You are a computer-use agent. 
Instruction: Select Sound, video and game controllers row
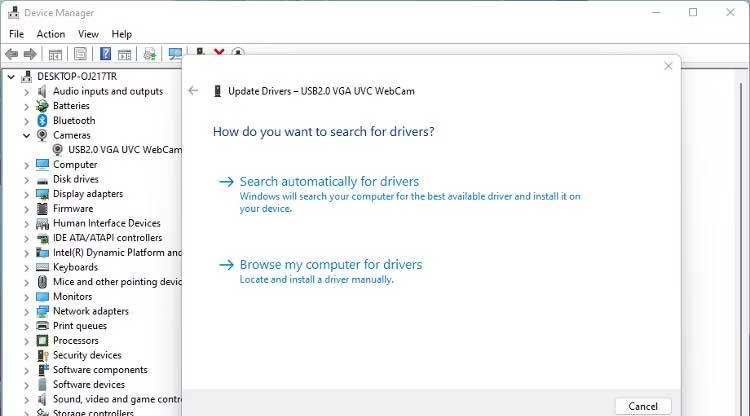pos(117,399)
